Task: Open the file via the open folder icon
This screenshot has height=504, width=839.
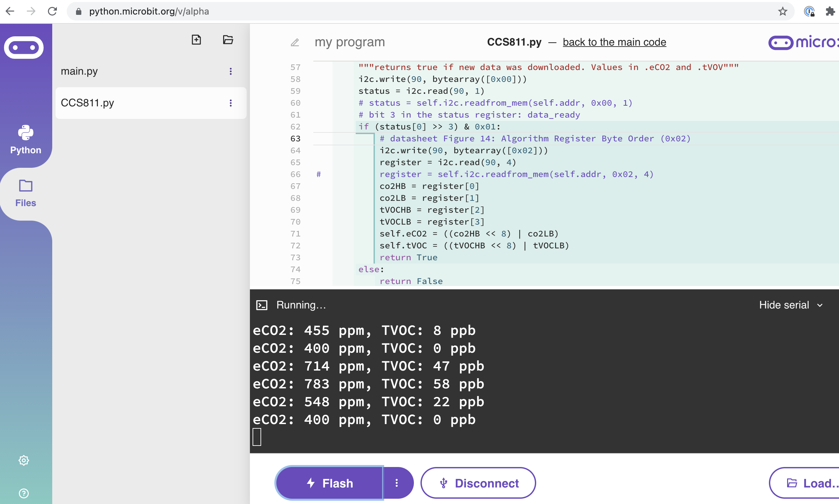Action: [x=228, y=40]
